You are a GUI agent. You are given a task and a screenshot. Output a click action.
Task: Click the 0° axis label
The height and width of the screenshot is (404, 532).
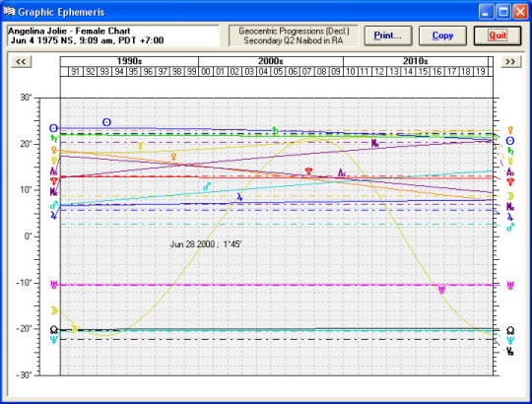[x=28, y=236]
